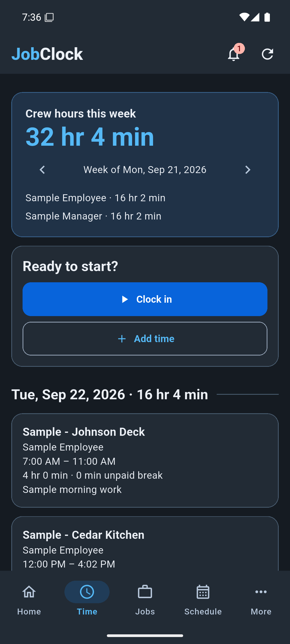Tap the JobClock logo
Screen dimensions: 290x644
[47, 54]
